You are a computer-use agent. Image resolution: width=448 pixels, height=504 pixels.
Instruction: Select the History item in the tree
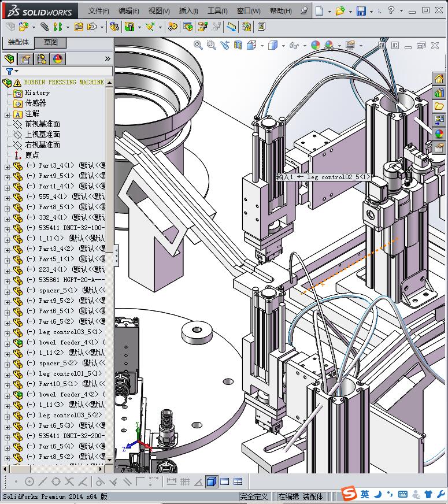tap(37, 92)
